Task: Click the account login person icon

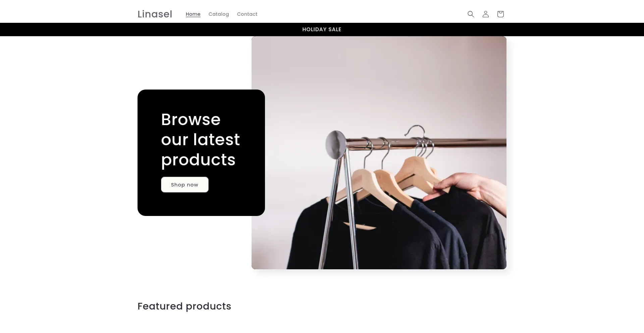Action: point(485,14)
